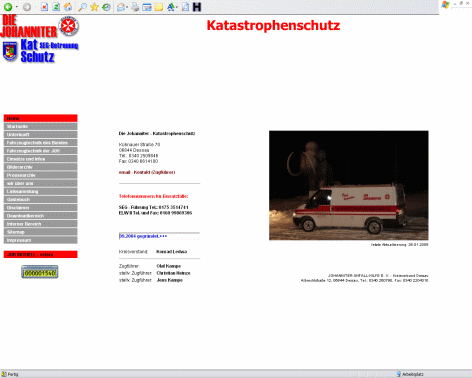Viewport: 472px width, 378px height.
Task: Open Einsätze und Infos navigation item
Action: [40, 159]
